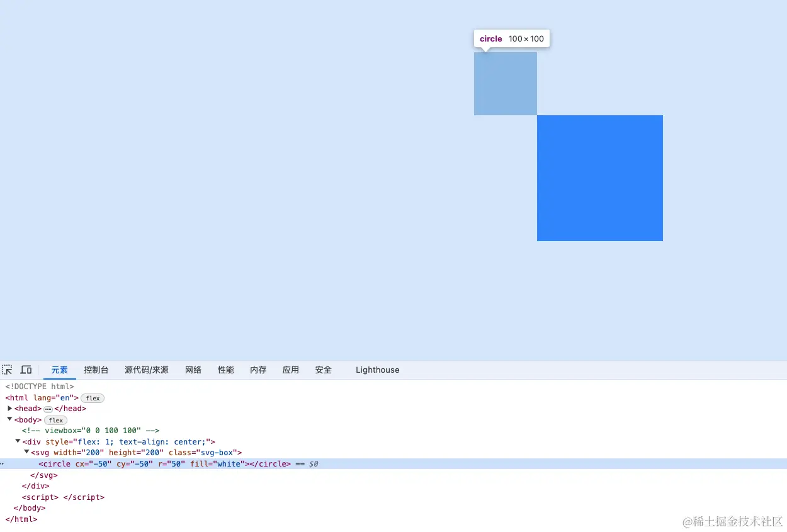This screenshot has width=787, height=532.
Task: Toggle the flex badge next to html tag
Action: pyautogui.click(x=93, y=398)
